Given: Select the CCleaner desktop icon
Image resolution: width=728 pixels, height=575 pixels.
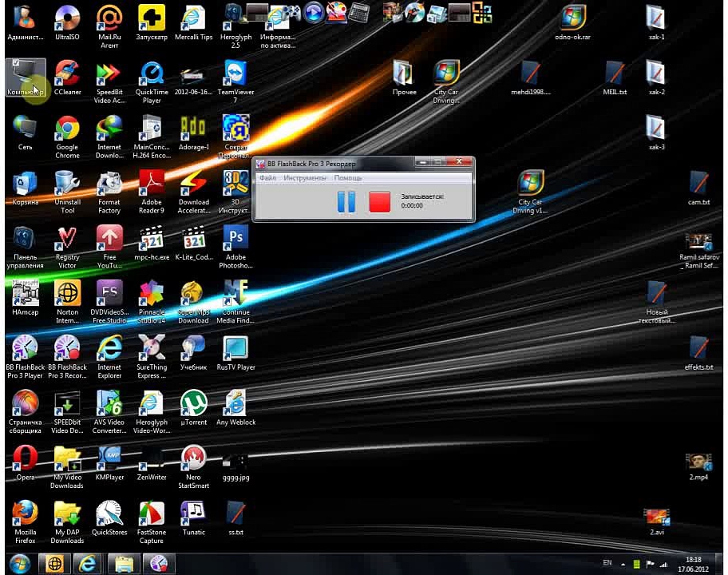Looking at the screenshot, I should pyautogui.click(x=67, y=78).
